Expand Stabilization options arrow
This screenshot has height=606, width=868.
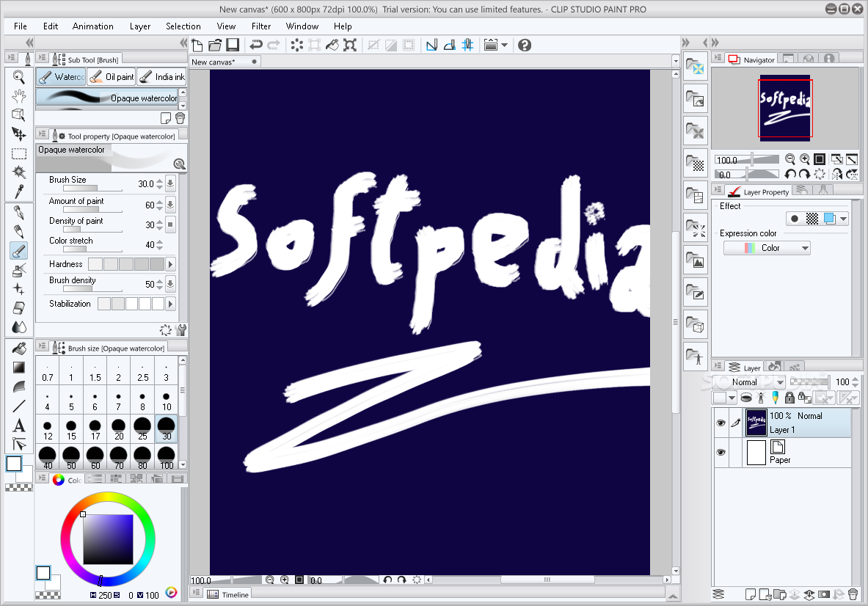click(x=170, y=304)
